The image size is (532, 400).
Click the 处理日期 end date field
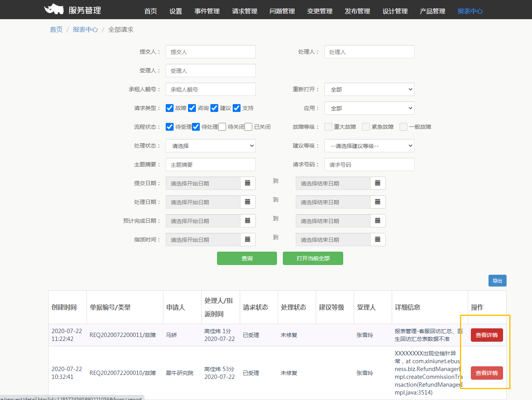(333, 202)
